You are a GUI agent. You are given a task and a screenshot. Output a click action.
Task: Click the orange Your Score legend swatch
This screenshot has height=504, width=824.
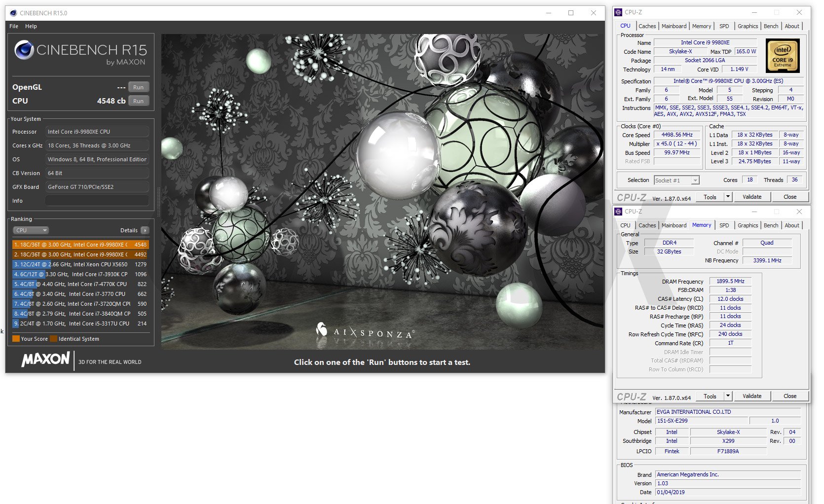pyautogui.click(x=16, y=339)
